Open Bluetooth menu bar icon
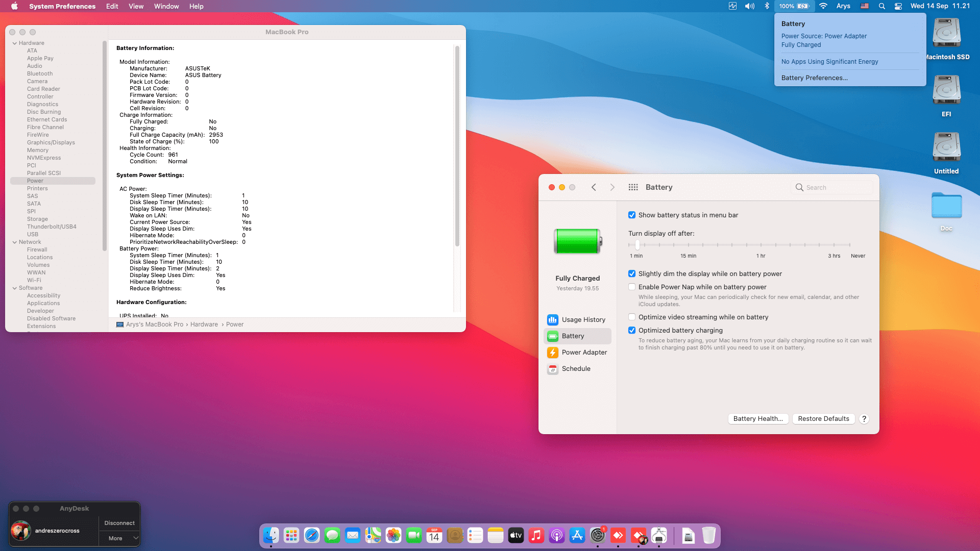 [x=767, y=6]
